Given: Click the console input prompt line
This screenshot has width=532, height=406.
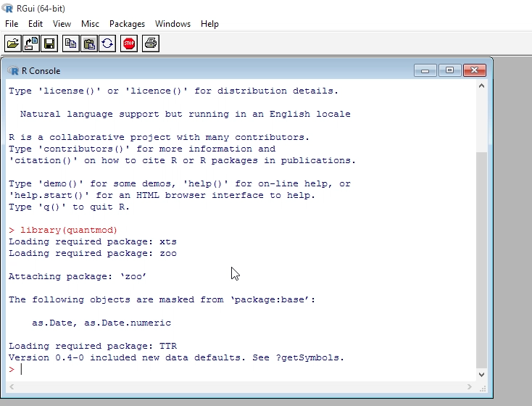Looking at the screenshot, I should pyautogui.click(x=241, y=369).
